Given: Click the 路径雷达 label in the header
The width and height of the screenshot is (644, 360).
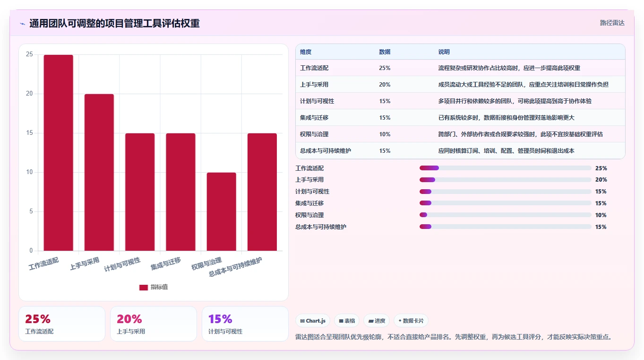Looking at the screenshot, I should point(612,23).
